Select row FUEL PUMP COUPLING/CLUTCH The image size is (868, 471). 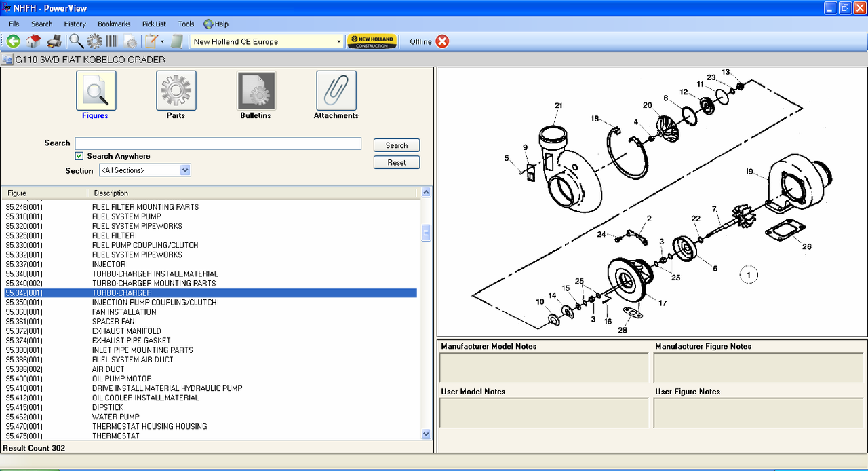(210, 245)
